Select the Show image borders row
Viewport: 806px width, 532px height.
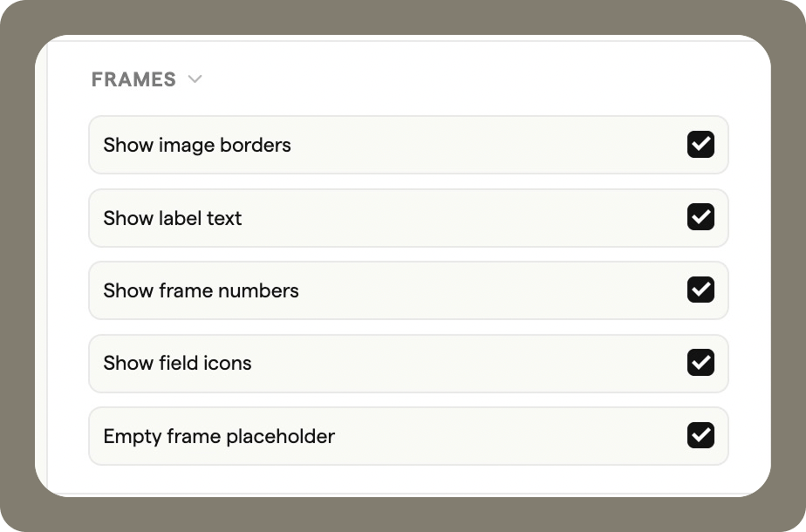pos(349,145)
